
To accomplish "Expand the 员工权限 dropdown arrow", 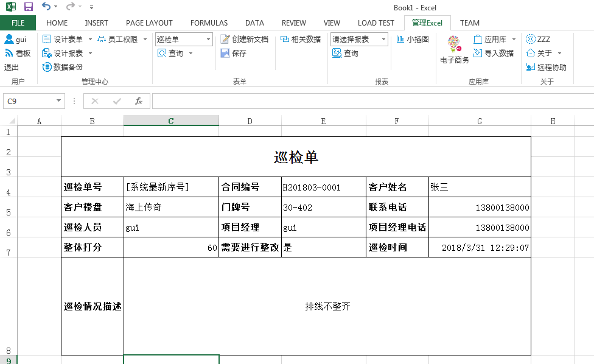I will 145,39.
